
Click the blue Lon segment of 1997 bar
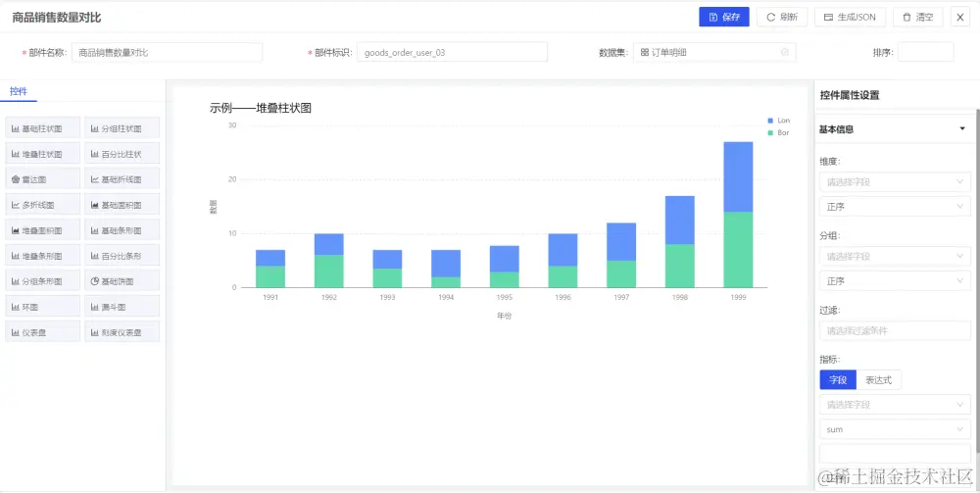click(x=621, y=242)
